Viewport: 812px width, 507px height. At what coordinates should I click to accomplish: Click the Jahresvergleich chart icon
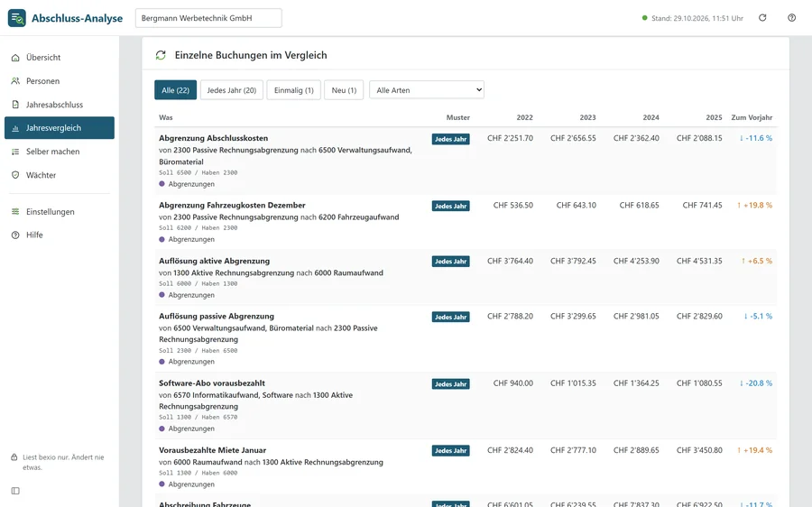point(15,128)
